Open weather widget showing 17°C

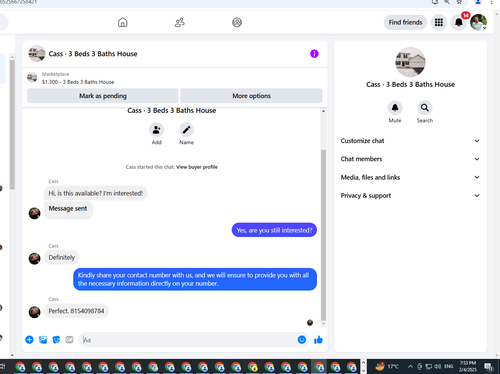387,367
